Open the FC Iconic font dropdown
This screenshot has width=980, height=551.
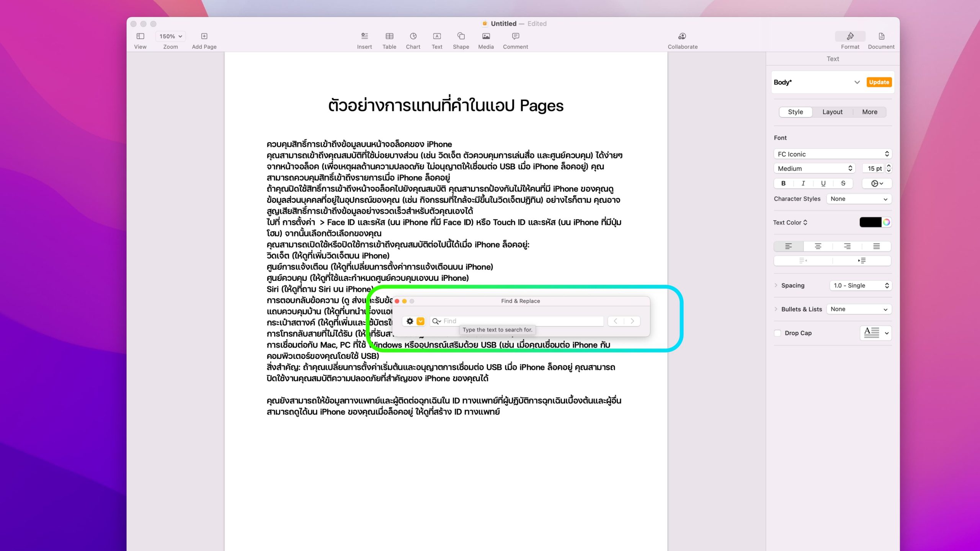point(832,154)
